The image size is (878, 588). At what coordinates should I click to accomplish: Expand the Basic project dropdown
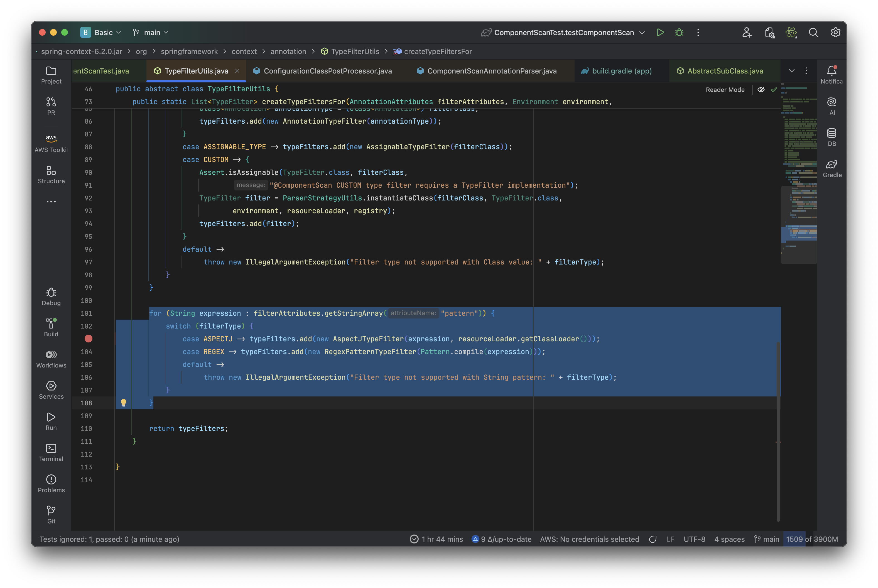[x=101, y=33]
